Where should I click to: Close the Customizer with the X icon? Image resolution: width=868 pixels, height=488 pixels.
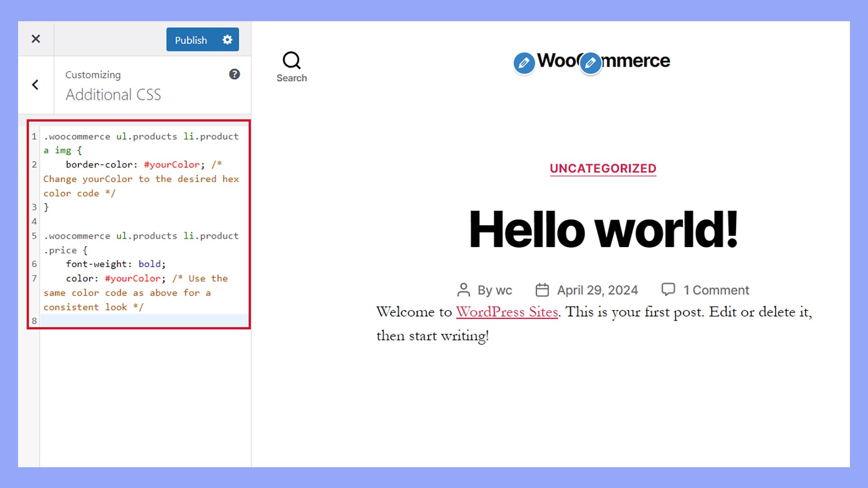36,39
